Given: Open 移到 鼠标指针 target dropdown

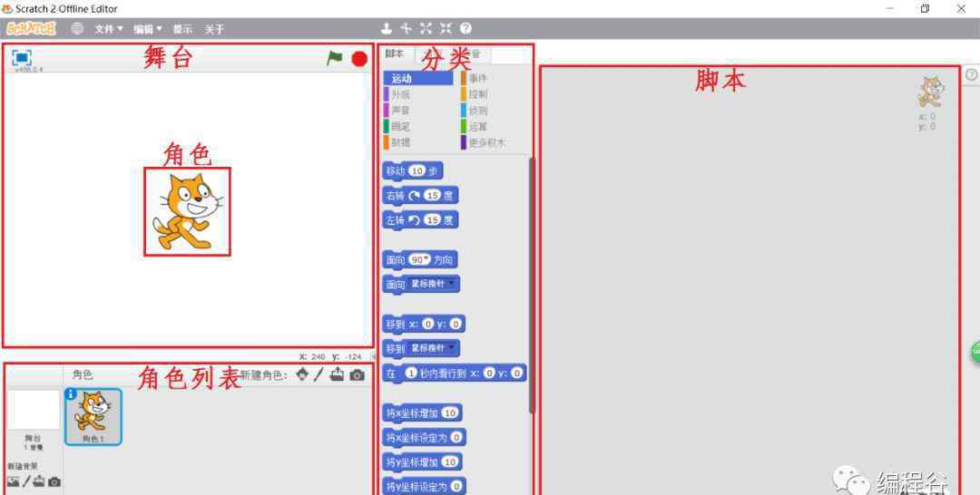Looking at the screenshot, I should (x=433, y=348).
